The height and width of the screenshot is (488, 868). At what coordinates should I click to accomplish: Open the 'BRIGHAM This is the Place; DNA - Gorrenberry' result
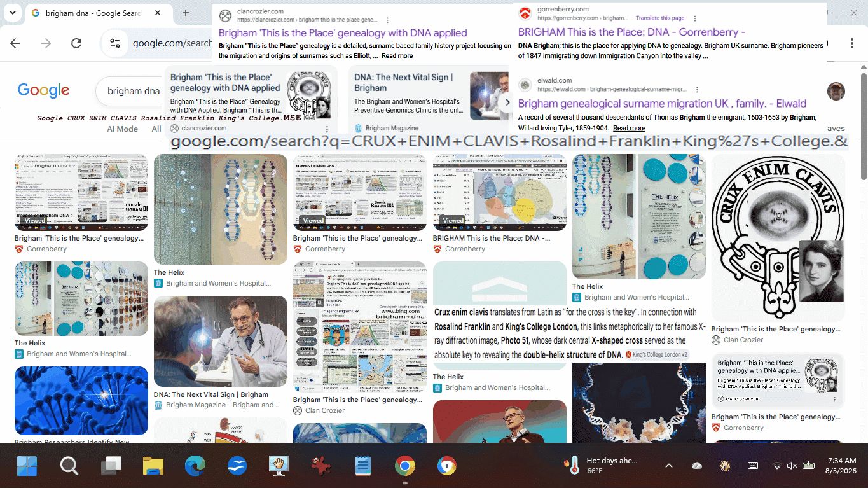(x=631, y=32)
